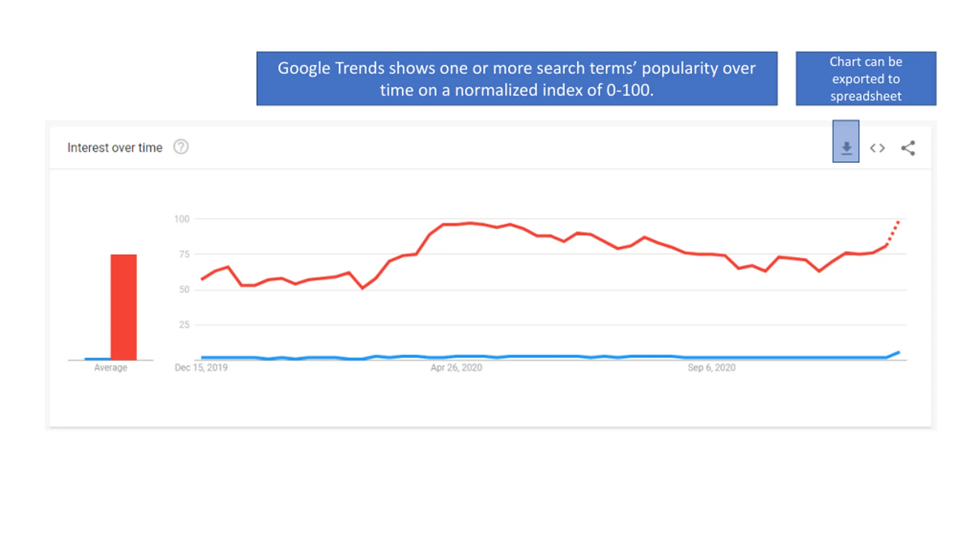Click the 75 y-axis label

[x=184, y=254]
